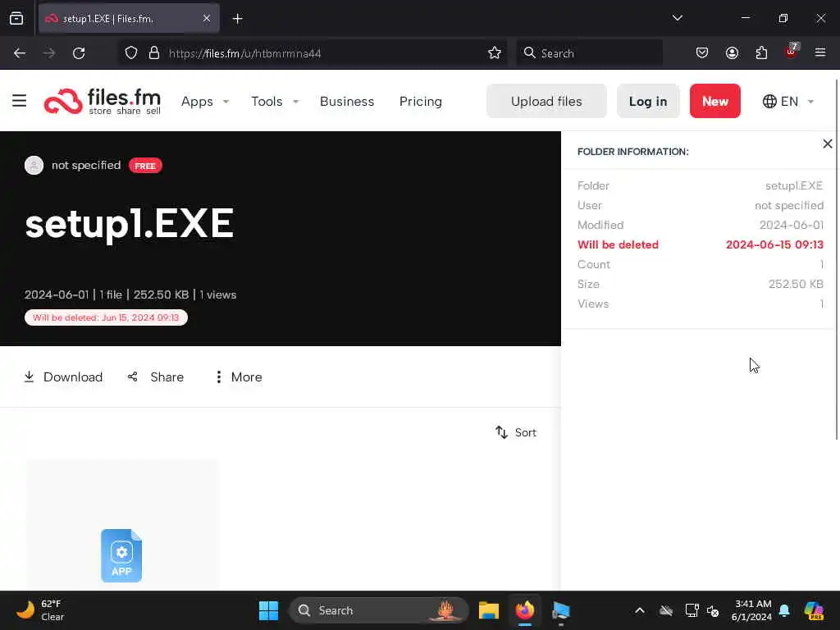Open the Windows weather widget
Image resolution: width=840 pixels, height=630 pixels.
[x=40, y=610]
